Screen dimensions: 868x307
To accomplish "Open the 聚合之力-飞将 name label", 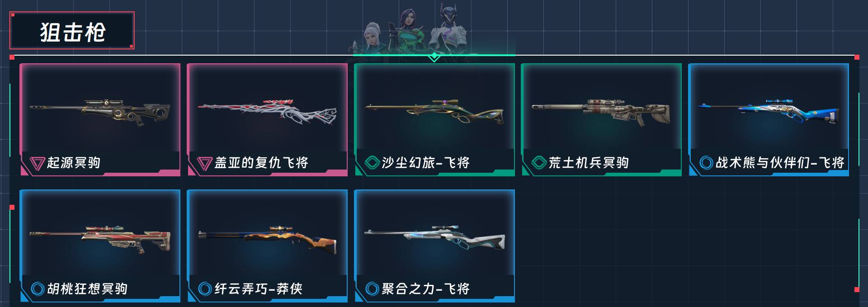I will coord(425,288).
